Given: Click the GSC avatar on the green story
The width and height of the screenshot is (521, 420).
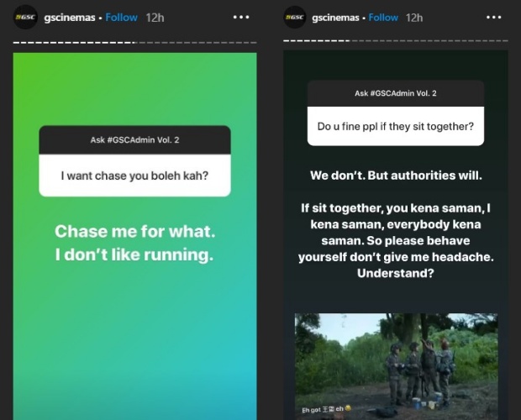Looking at the screenshot, I should [x=25, y=17].
